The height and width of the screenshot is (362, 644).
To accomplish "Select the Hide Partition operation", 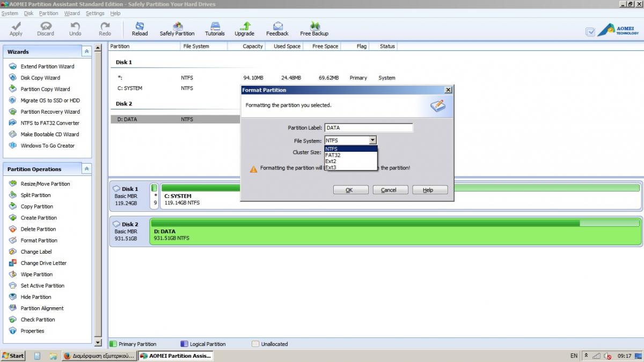I will pyautogui.click(x=36, y=297).
